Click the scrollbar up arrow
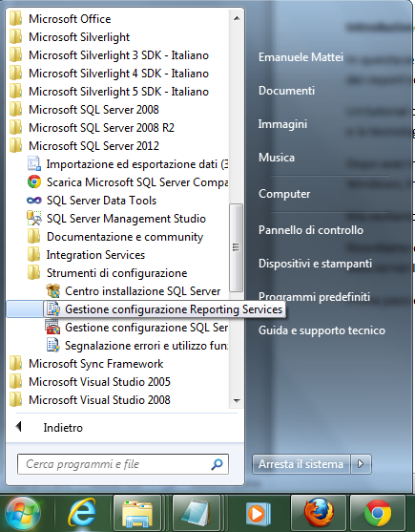This screenshot has width=415, height=532. click(x=237, y=18)
